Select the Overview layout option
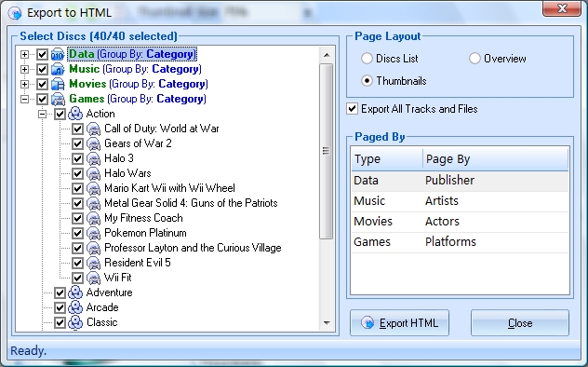The height and width of the screenshot is (367, 588). tap(474, 59)
